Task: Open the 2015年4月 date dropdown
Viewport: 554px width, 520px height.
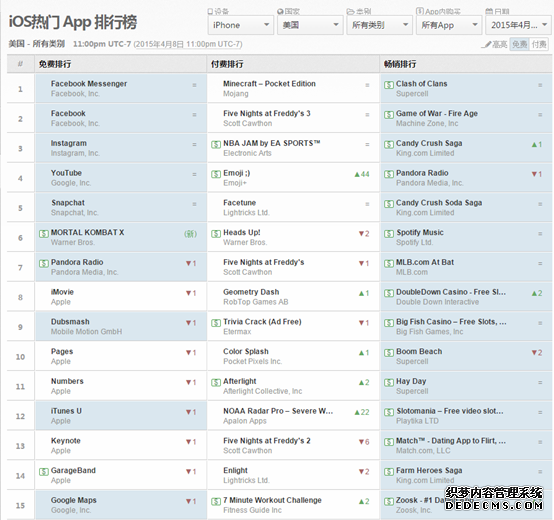Action: (518, 25)
